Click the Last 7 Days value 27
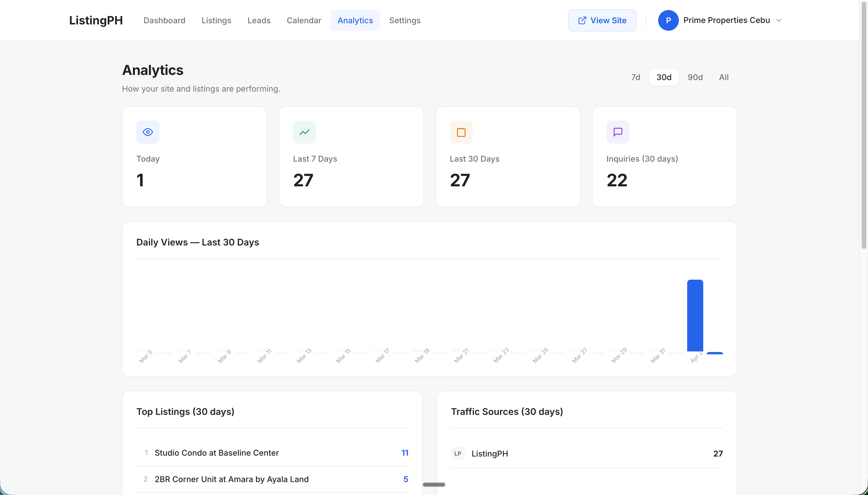 (x=303, y=180)
